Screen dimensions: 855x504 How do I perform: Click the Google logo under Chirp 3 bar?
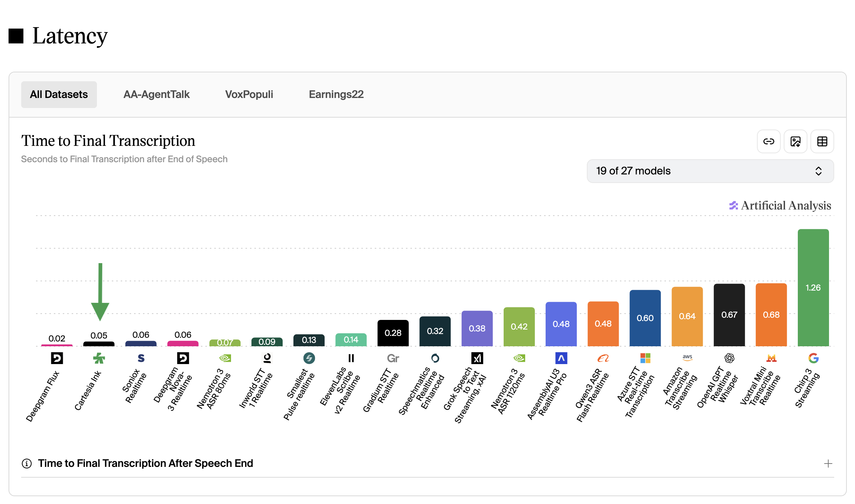pos(813,358)
